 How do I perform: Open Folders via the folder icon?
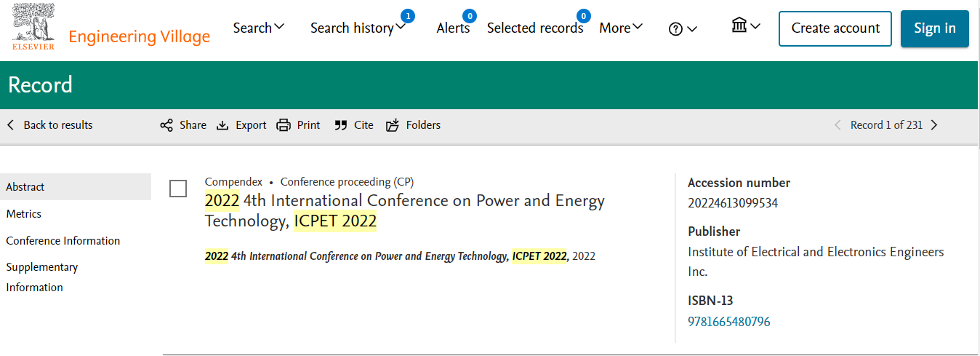point(393,125)
